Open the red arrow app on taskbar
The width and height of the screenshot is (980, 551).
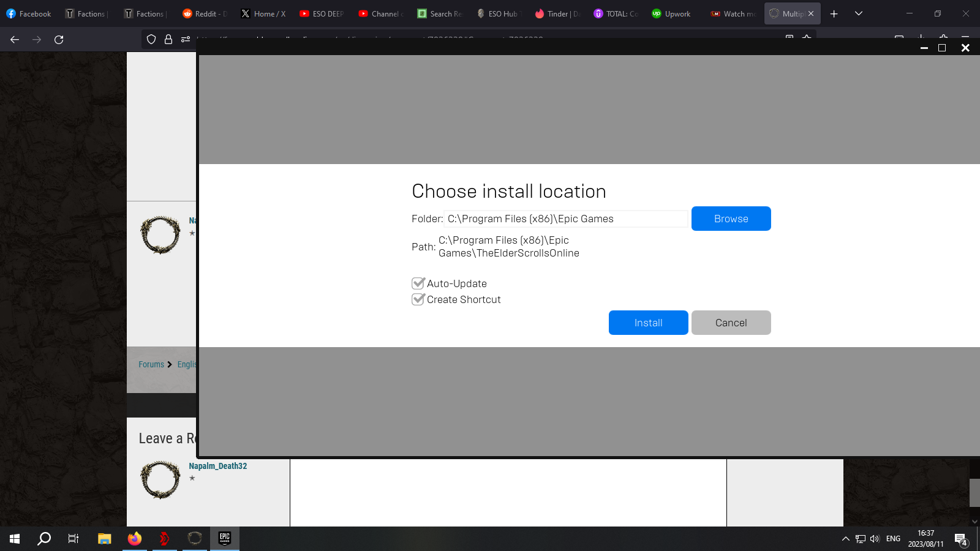[x=164, y=539]
